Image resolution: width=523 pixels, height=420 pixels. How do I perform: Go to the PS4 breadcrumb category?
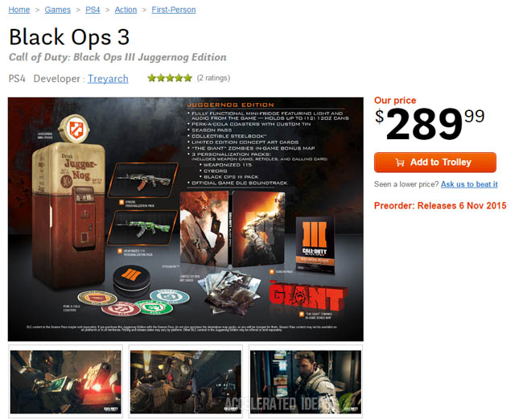[93, 10]
